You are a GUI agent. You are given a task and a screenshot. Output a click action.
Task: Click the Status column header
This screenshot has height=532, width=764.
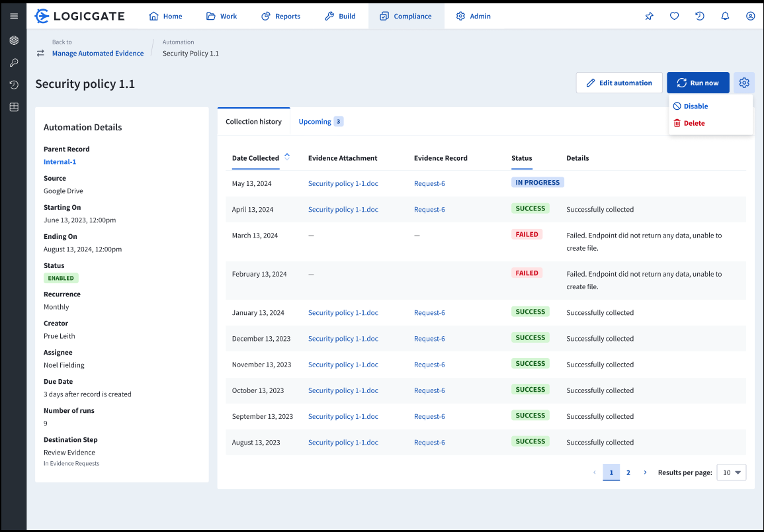521,158
